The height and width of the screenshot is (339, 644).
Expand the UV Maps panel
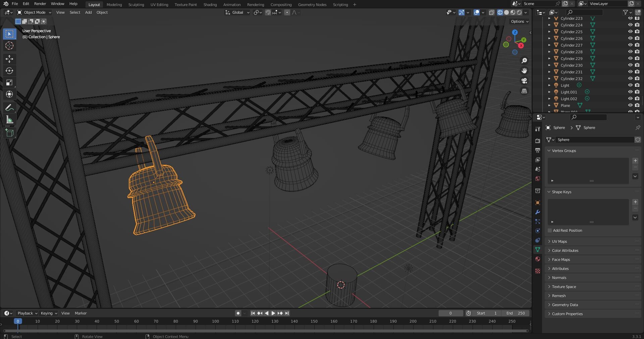click(x=559, y=241)
